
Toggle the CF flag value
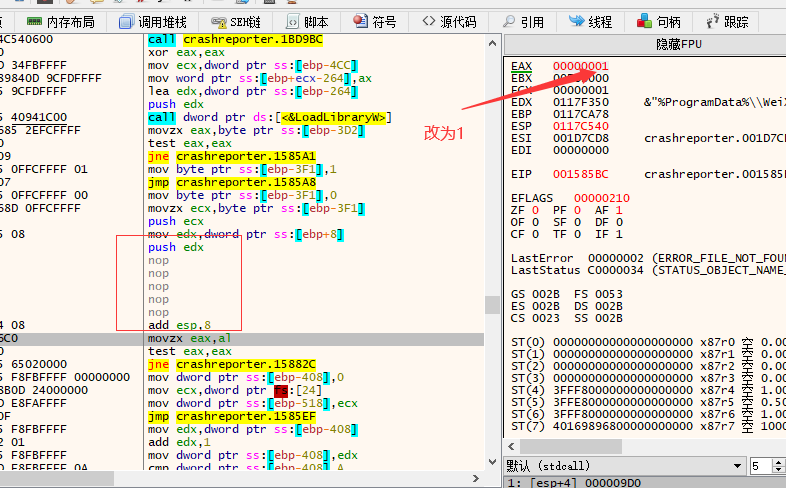pyautogui.click(x=531, y=235)
